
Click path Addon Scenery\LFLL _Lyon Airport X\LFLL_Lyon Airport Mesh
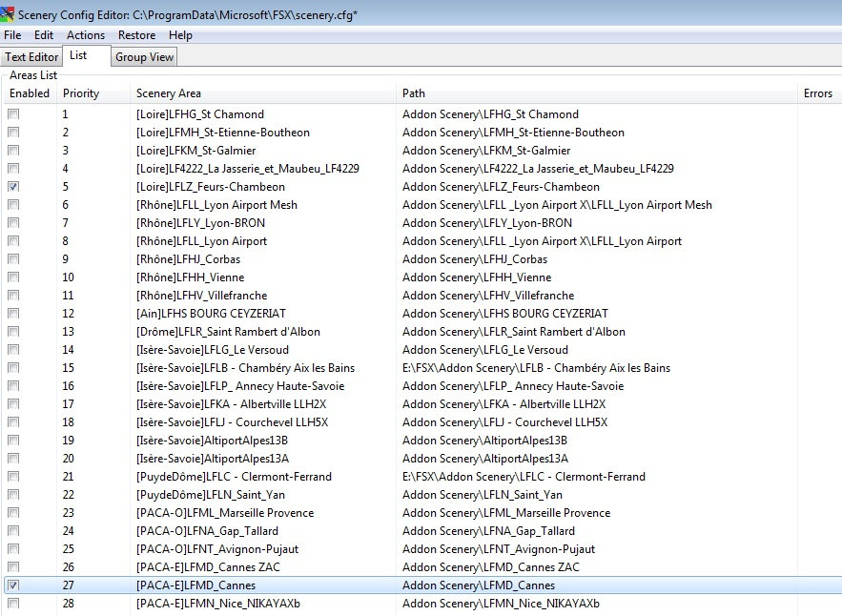click(x=557, y=205)
